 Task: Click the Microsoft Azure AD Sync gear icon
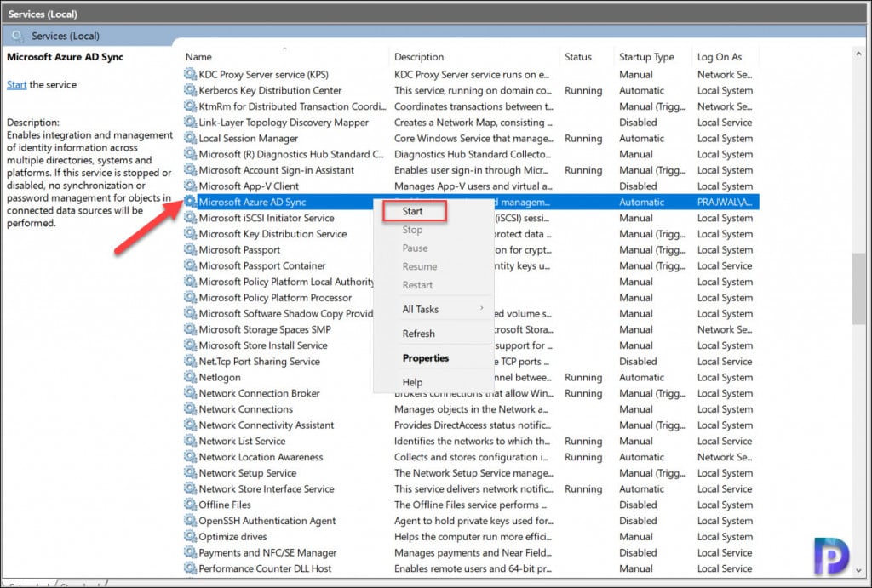pyautogui.click(x=190, y=202)
